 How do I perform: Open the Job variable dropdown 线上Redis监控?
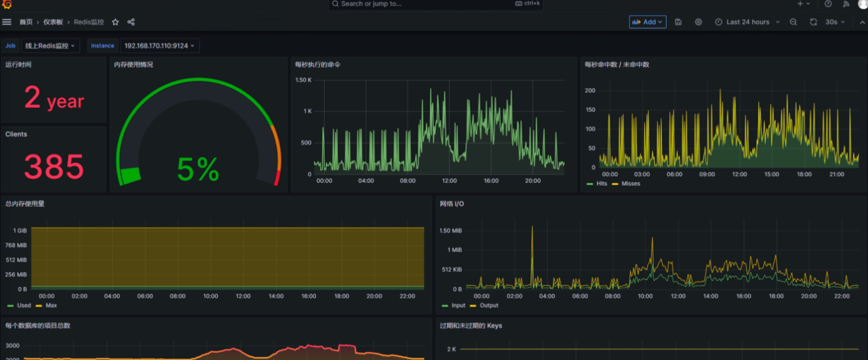pyautogui.click(x=50, y=46)
